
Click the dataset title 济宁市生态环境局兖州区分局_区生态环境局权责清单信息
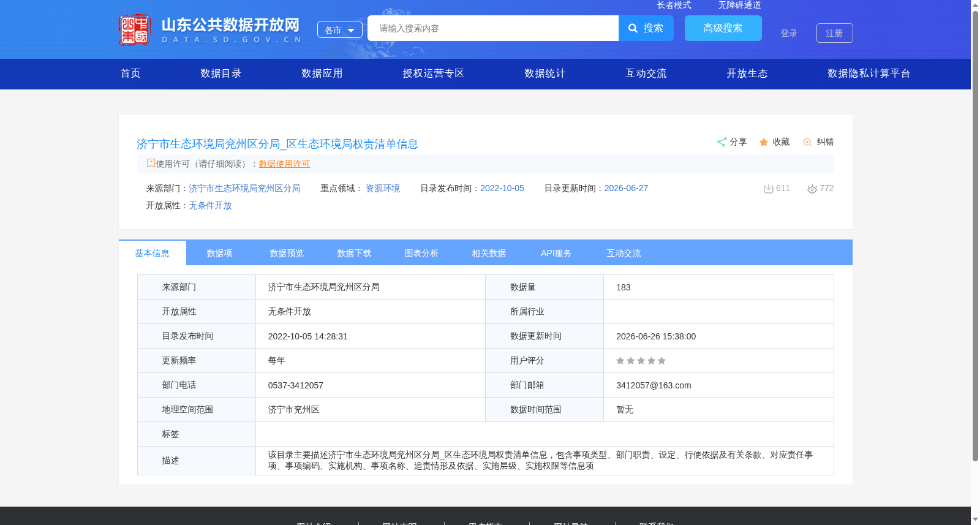click(x=277, y=144)
